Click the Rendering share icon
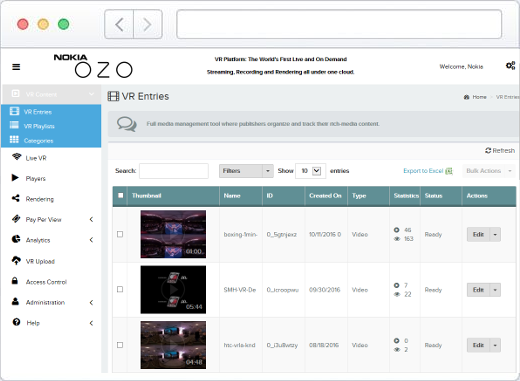Screen dimensions: 520x381 [x=16, y=198]
